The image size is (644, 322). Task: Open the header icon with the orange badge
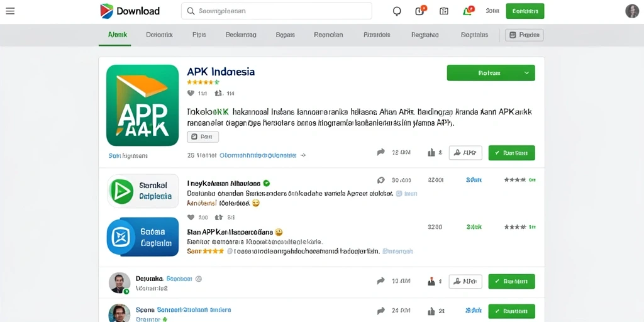(x=419, y=11)
